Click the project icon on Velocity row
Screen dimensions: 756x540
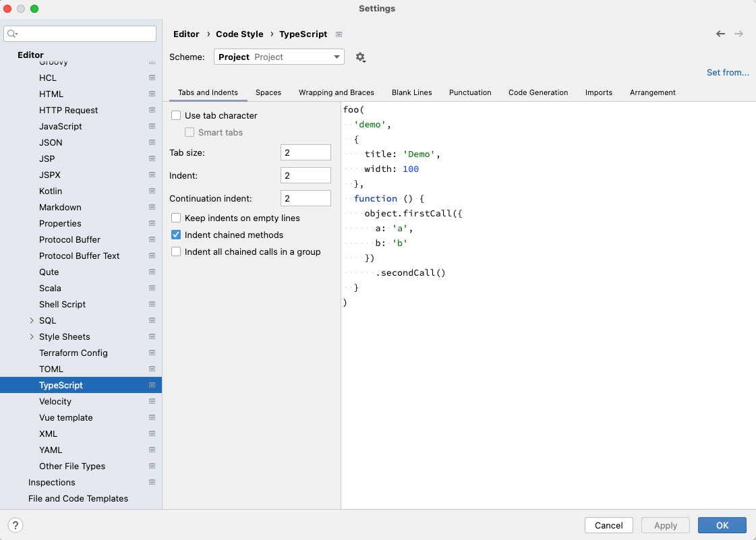pos(152,401)
